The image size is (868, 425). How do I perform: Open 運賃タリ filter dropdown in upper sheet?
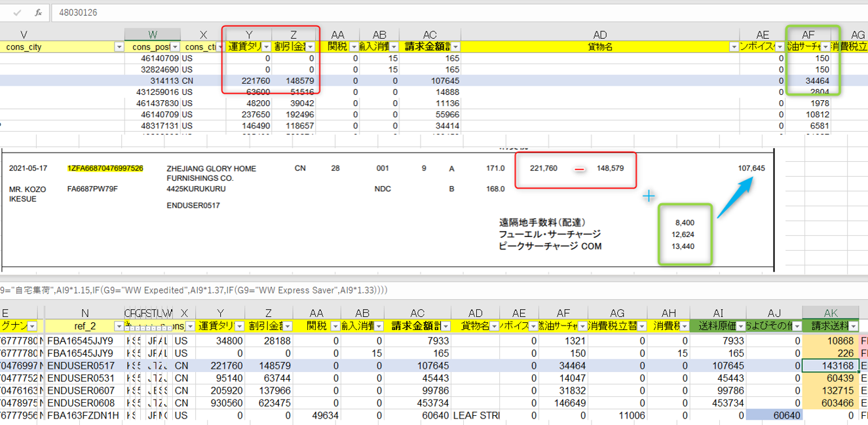[x=267, y=47]
